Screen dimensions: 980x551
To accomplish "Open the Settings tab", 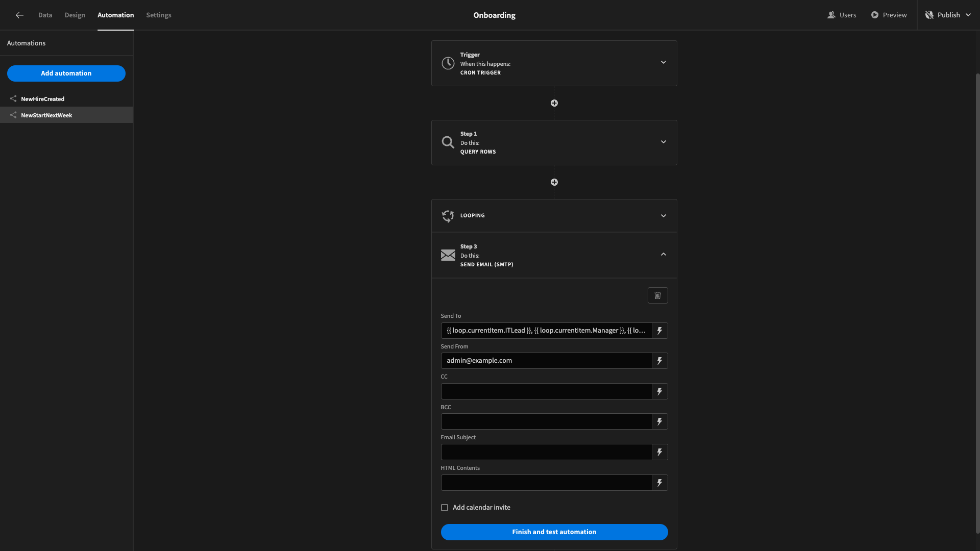I will pyautogui.click(x=158, y=15).
